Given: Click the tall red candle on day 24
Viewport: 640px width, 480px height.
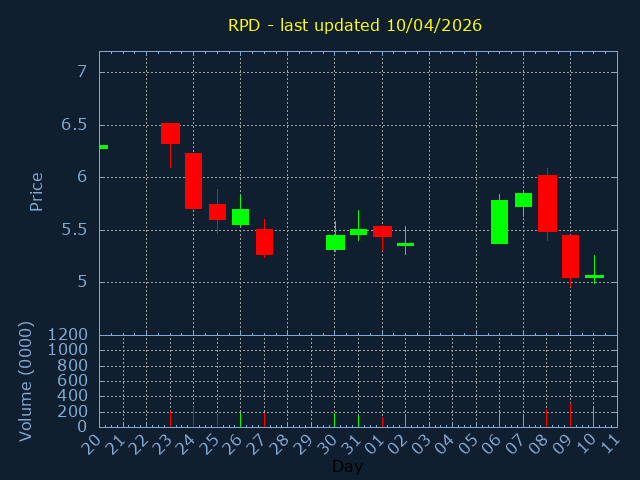Looking at the screenshot, I should (x=193, y=181).
